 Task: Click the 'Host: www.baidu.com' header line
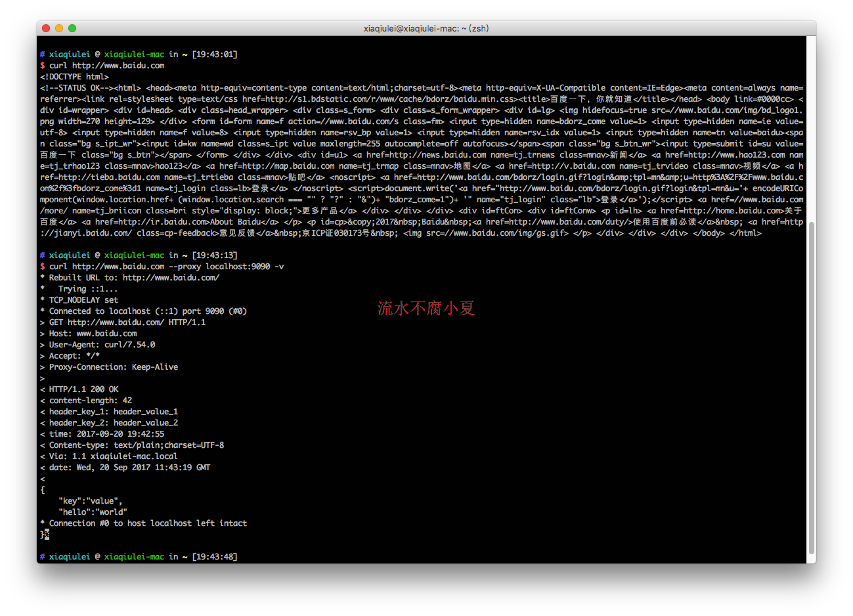(89, 334)
